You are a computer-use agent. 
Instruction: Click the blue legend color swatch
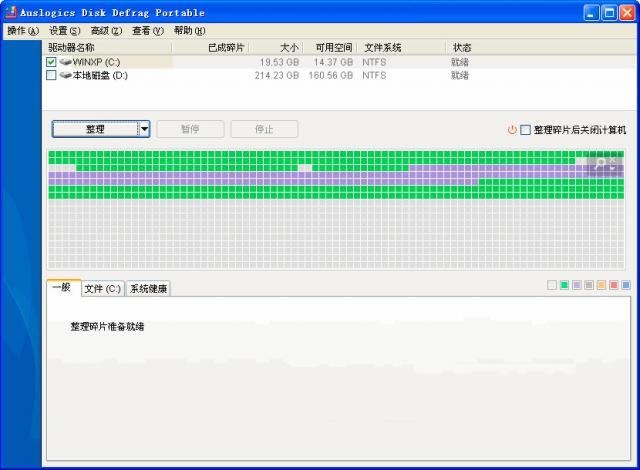coord(625,285)
